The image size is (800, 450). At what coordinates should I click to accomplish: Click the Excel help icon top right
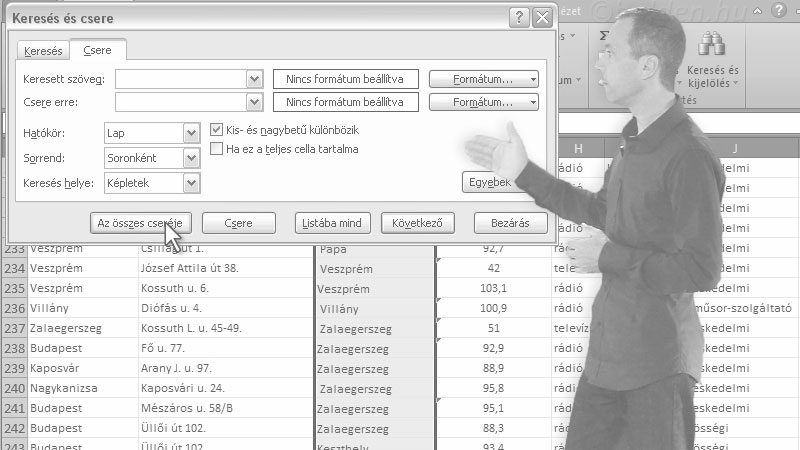click(779, 10)
